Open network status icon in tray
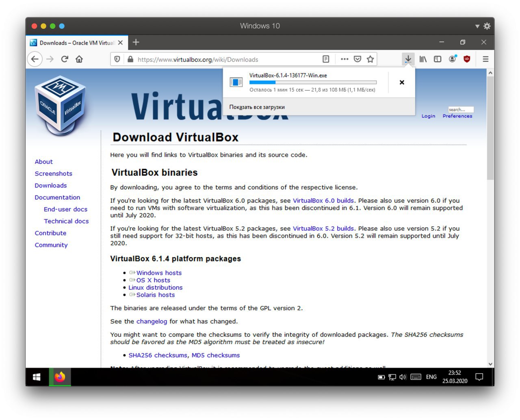This screenshot has height=420, width=520. [x=392, y=377]
